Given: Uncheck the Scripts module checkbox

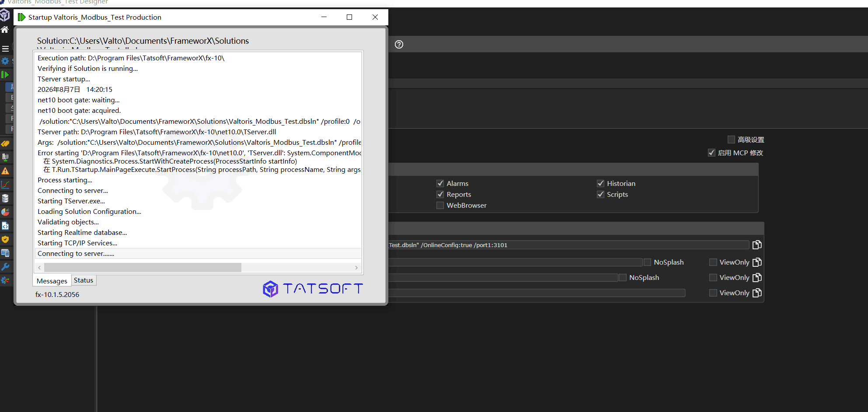Looking at the screenshot, I should tap(601, 194).
